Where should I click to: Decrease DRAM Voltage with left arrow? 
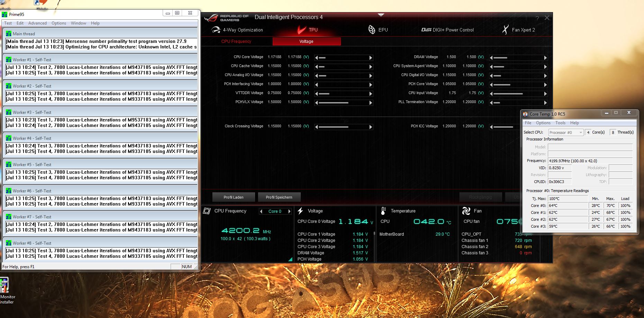click(491, 58)
